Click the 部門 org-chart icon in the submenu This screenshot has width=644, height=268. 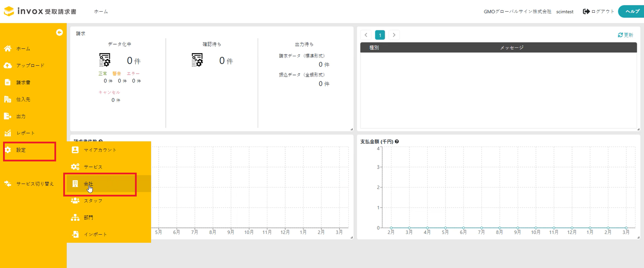[75, 217]
